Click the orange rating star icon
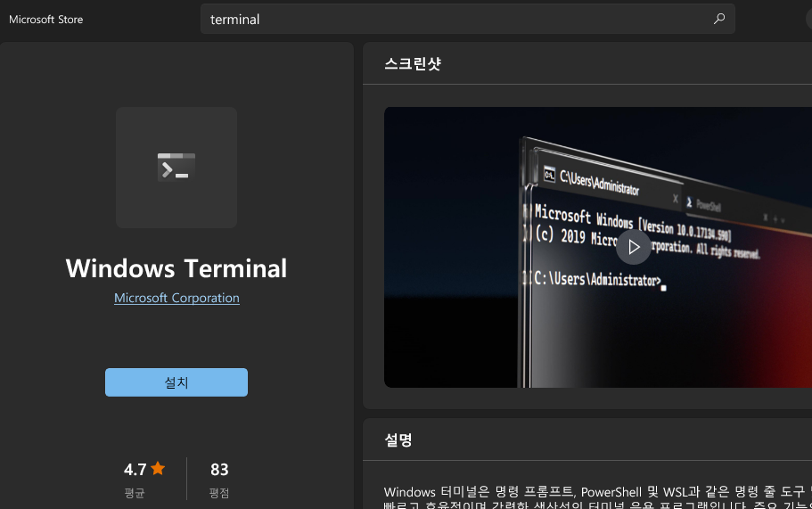 [x=158, y=468]
